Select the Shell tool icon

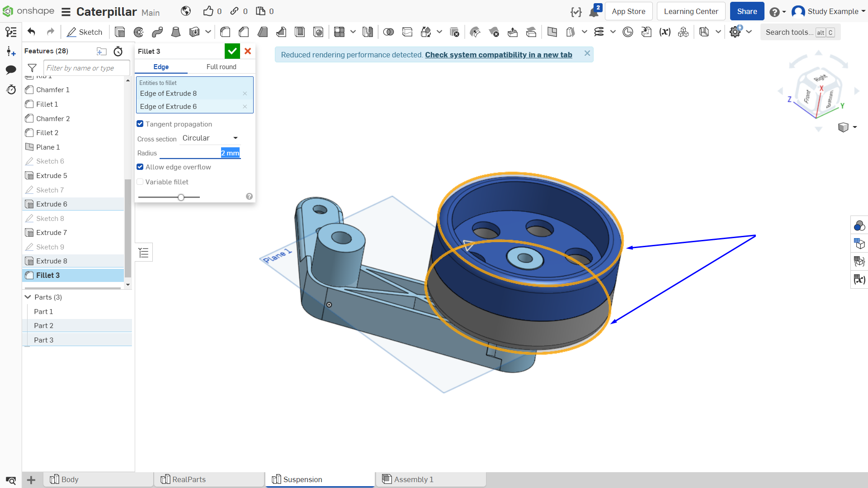[x=300, y=32]
